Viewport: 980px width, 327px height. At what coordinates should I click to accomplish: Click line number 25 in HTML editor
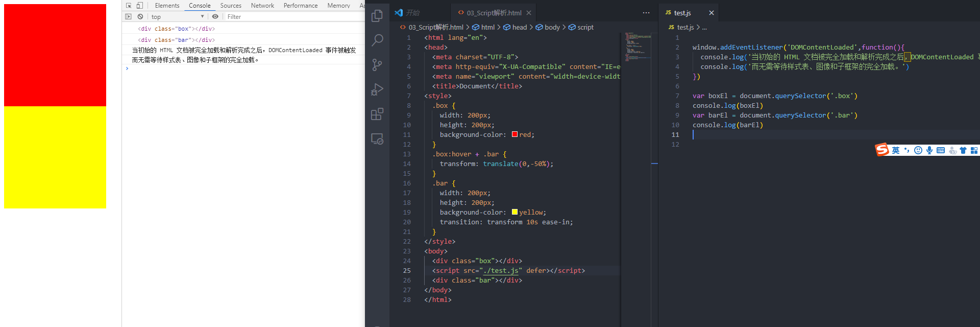click(x=407, y=271)
